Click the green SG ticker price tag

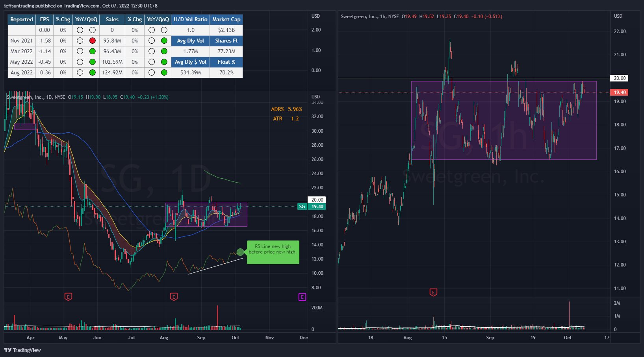pos(302,207)
